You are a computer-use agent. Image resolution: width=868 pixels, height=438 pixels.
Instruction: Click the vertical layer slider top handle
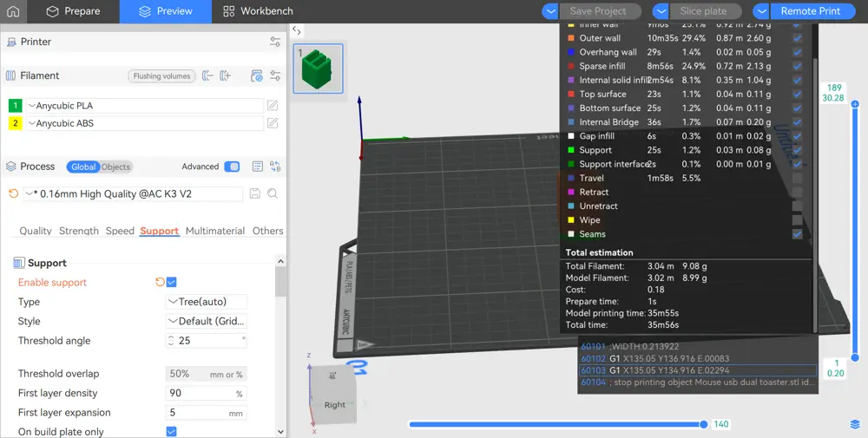click(x=855, y=104)
